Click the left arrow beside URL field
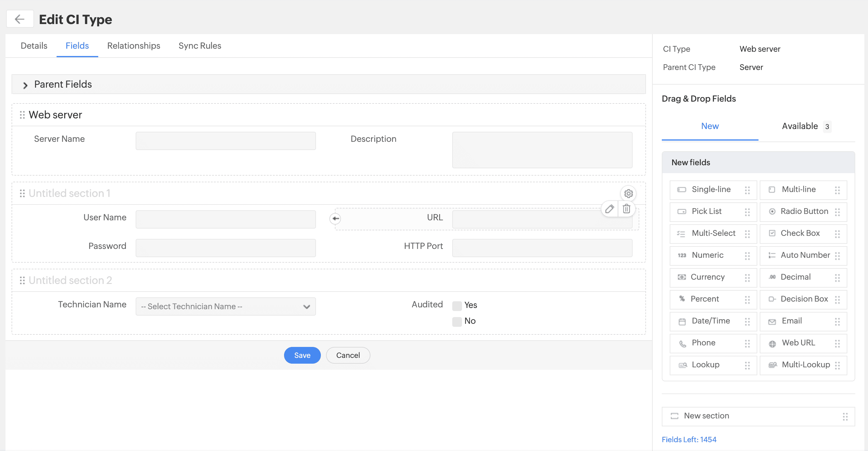 (335, 219)
